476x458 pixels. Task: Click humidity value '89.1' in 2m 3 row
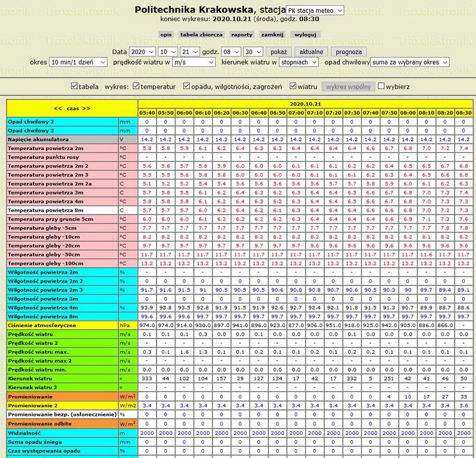464,290
